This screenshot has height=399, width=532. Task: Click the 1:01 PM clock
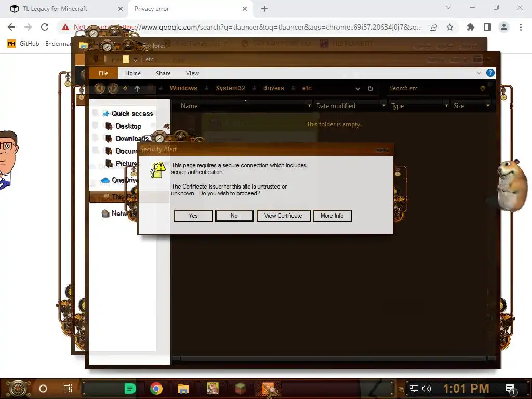coord(466,389)
